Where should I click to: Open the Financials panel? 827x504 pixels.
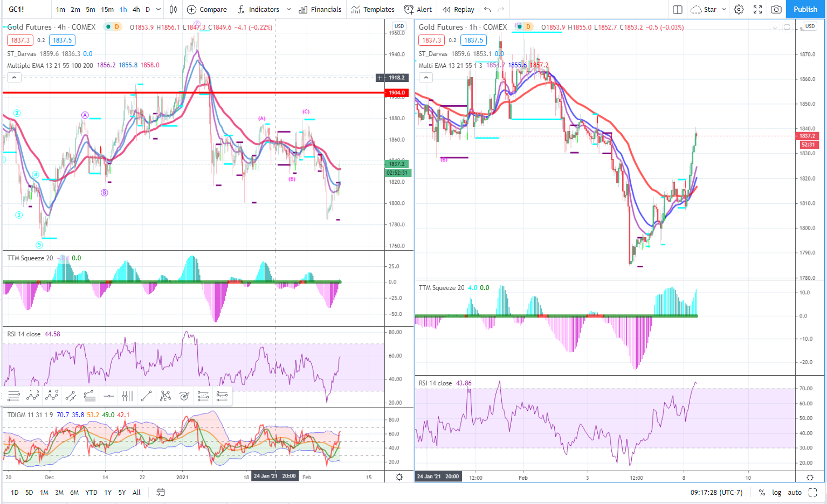click(320, 9)
